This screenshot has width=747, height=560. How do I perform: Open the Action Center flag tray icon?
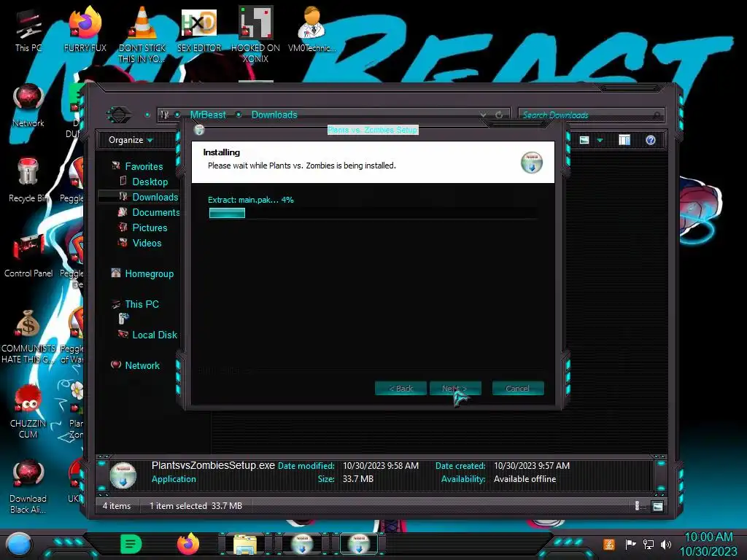coord(630,544)
